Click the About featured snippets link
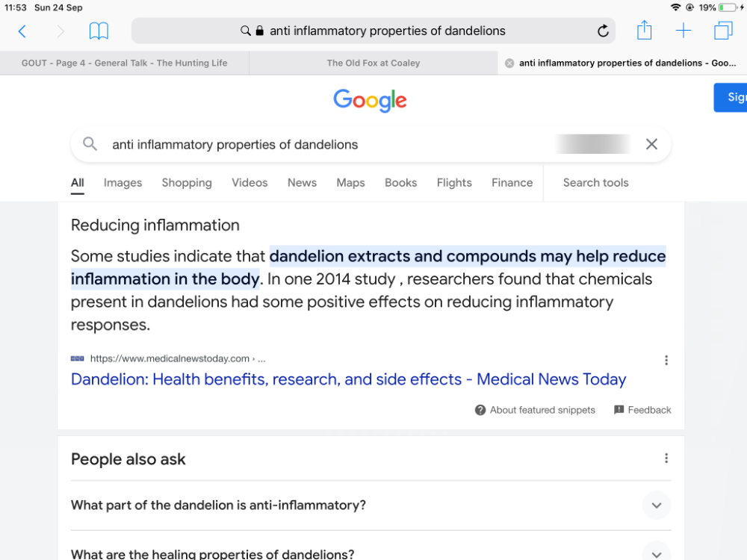 pos(542,410)
